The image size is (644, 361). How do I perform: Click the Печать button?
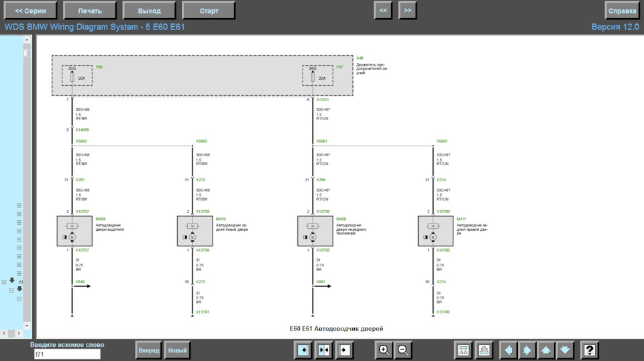(x=89, y=11)
